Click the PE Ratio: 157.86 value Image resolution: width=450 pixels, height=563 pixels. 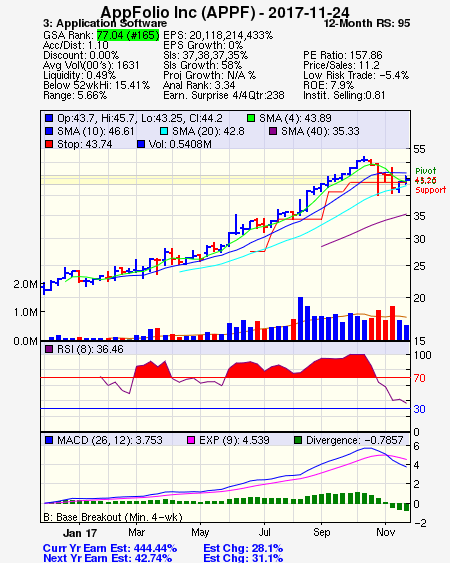coord(343,55)
